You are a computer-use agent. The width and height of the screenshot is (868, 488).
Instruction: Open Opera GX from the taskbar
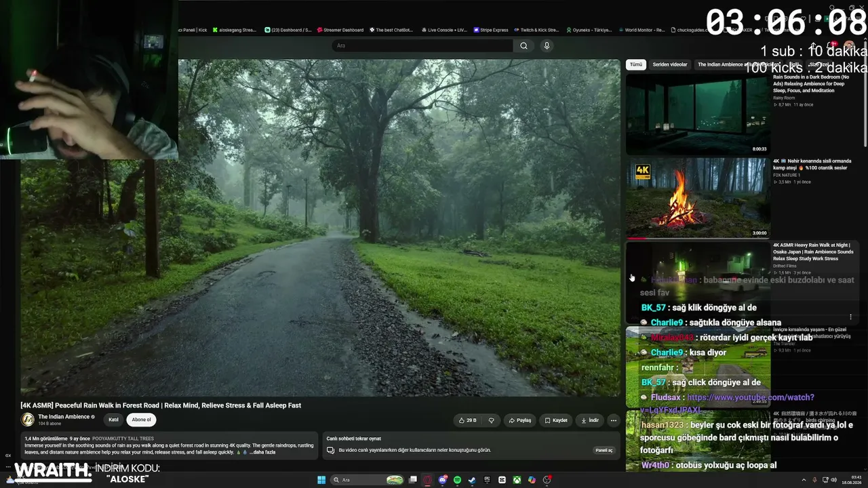[x=428, y=480]
